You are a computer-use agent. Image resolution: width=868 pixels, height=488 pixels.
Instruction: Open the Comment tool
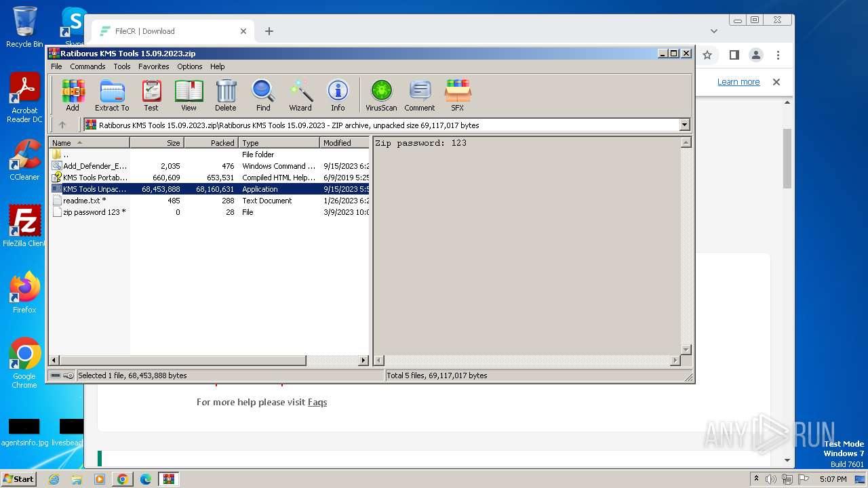point(420,95)
